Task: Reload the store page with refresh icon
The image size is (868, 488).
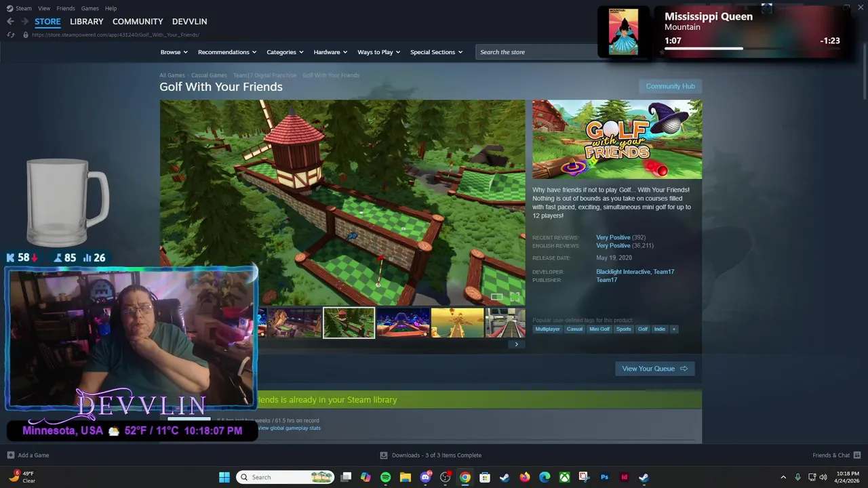Action: tap(10, 35)
